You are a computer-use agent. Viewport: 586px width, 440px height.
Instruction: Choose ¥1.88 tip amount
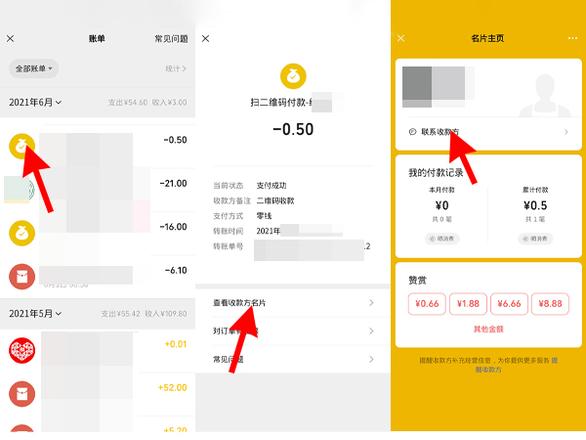[468, 304]
